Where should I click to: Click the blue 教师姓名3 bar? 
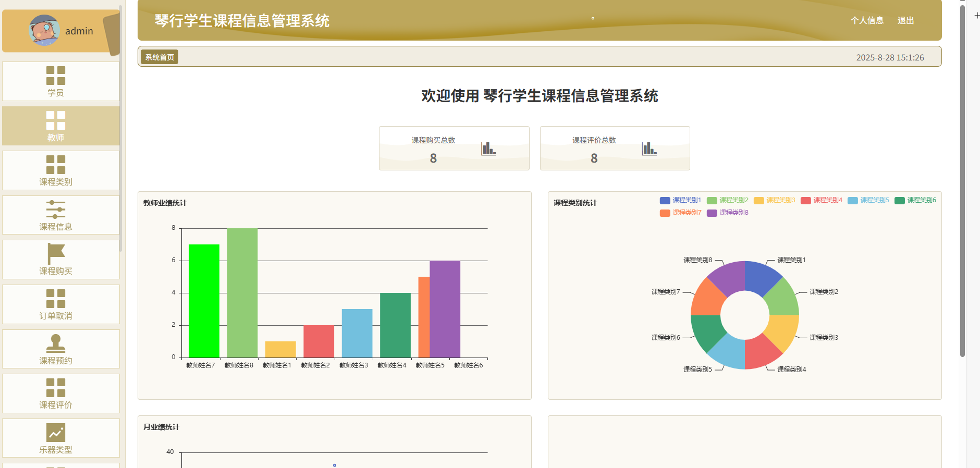(x=357, y=333)
